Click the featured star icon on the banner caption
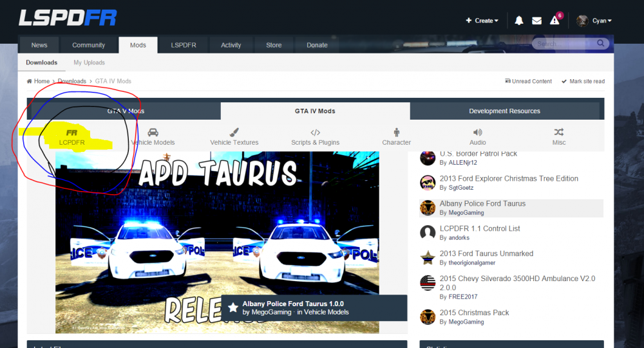Viewport: 644px width, 348px height. (233, 307)
